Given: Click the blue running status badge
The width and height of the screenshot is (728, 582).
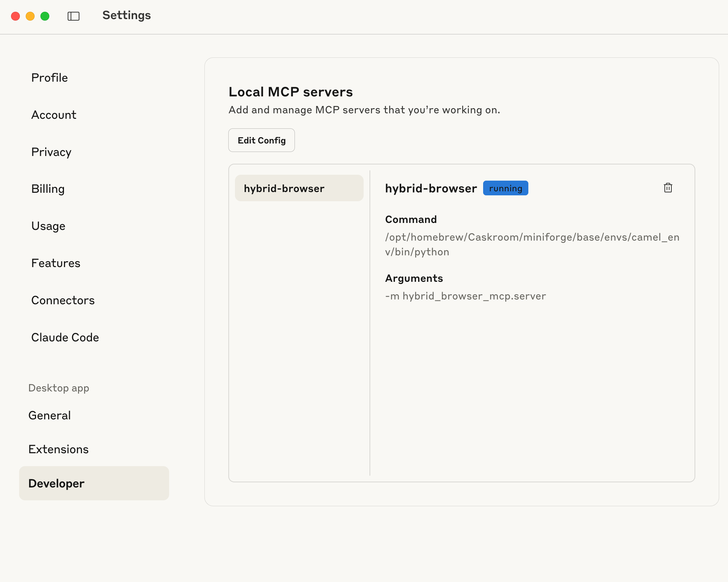Looking at the screenshot, I should [x=505, y=188].
